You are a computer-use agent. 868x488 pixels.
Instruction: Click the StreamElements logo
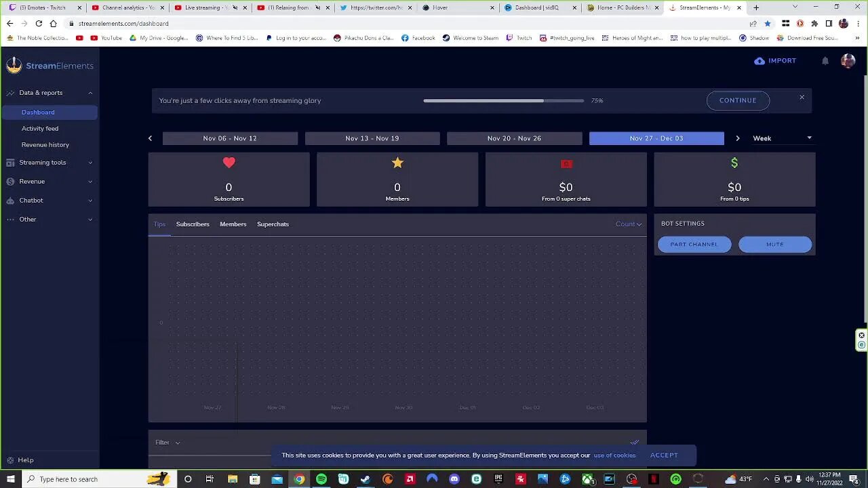point(50,66)
